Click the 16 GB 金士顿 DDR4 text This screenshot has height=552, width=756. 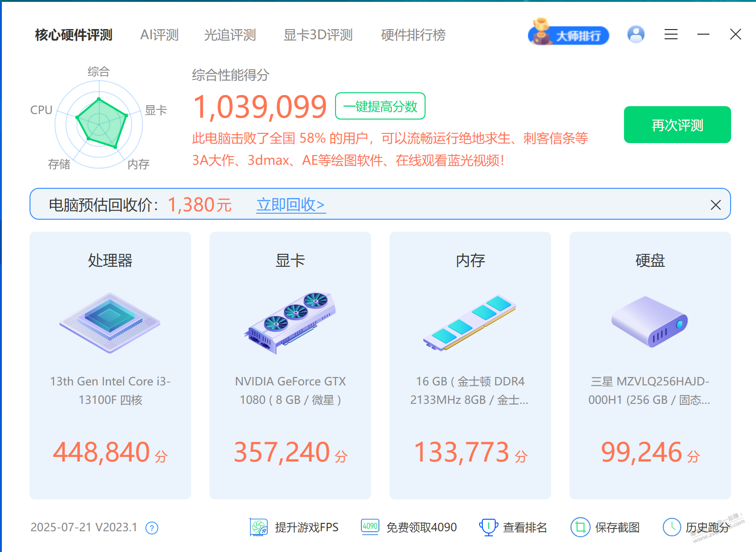tap(470, 390)
